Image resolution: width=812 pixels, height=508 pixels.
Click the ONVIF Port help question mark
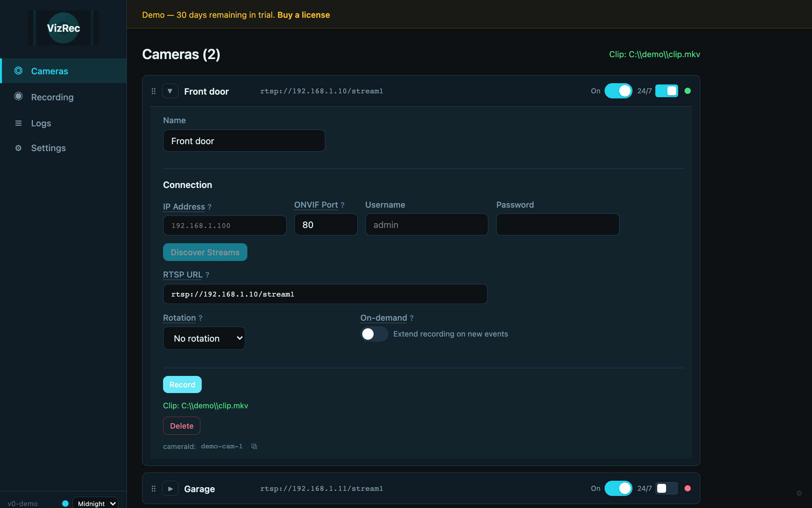343,205
